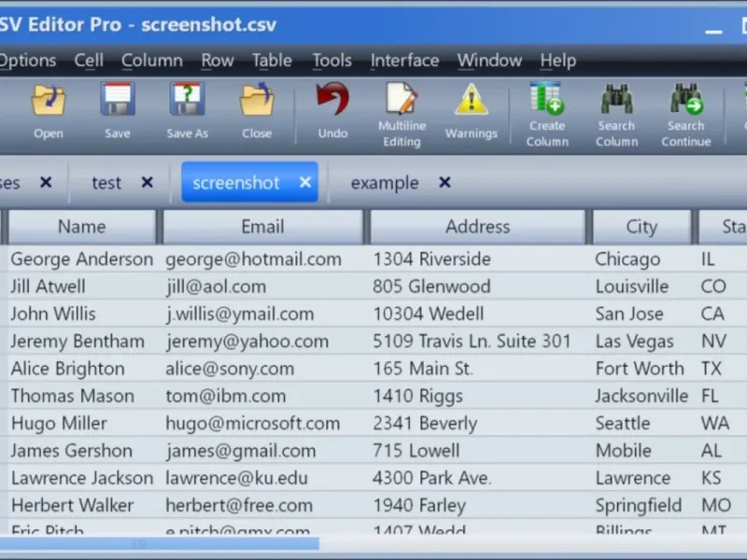This screenshot has width=747, height=560.
Task: Click the Search Continue icon
Action: tap(686, 99)
